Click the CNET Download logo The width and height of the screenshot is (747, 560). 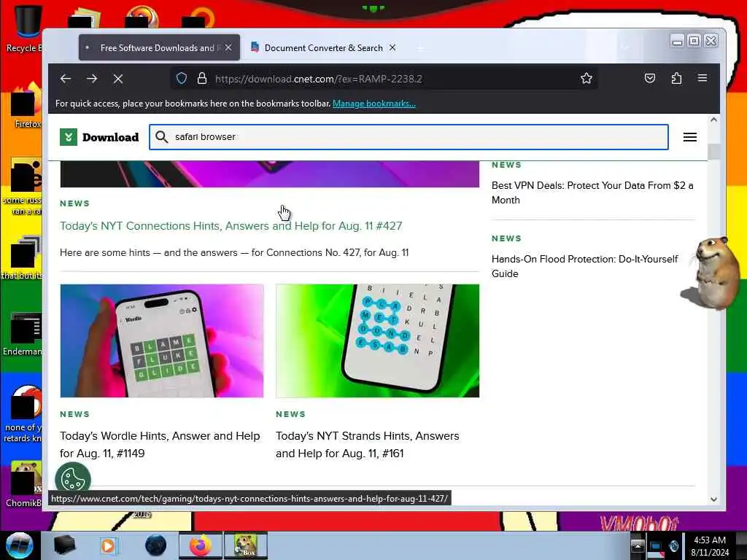99,137
